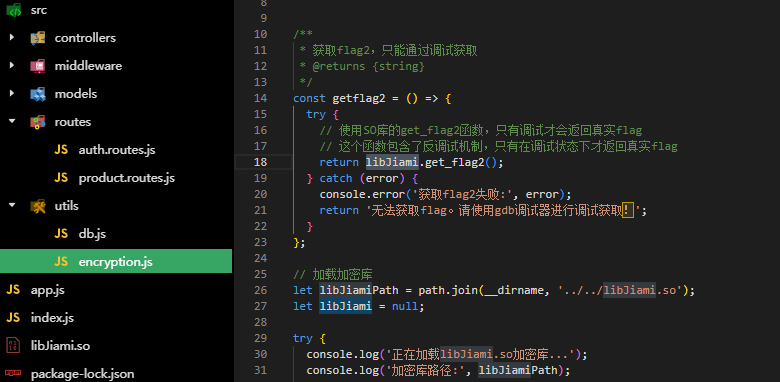Select the utils folder label
The height and width of the screenshot is (382, 780).
[x=67, y=205]
